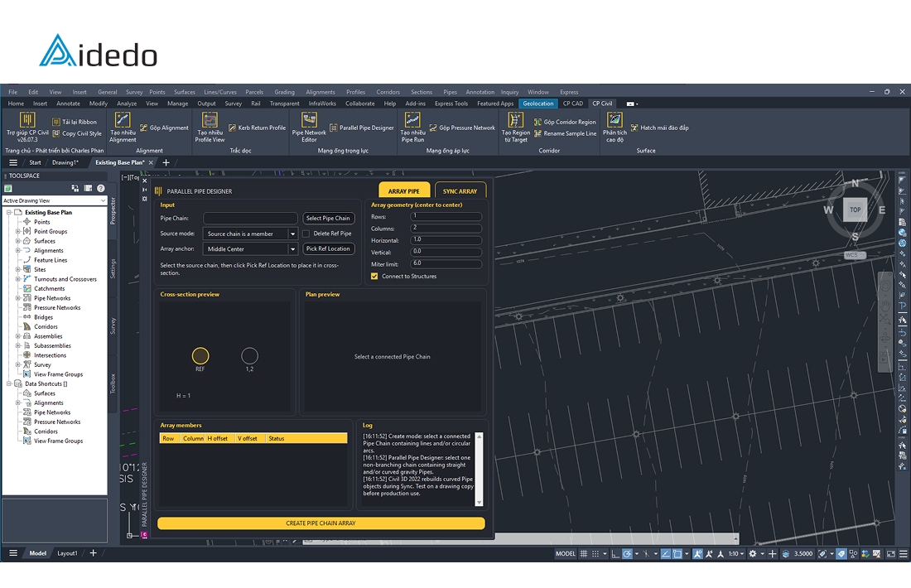Open Tạo nhiều Alignment tool

pos(123,128)
